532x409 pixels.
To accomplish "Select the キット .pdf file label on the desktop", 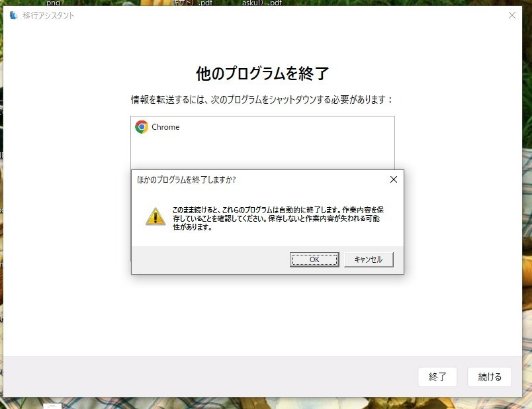I will coord(193,3).
